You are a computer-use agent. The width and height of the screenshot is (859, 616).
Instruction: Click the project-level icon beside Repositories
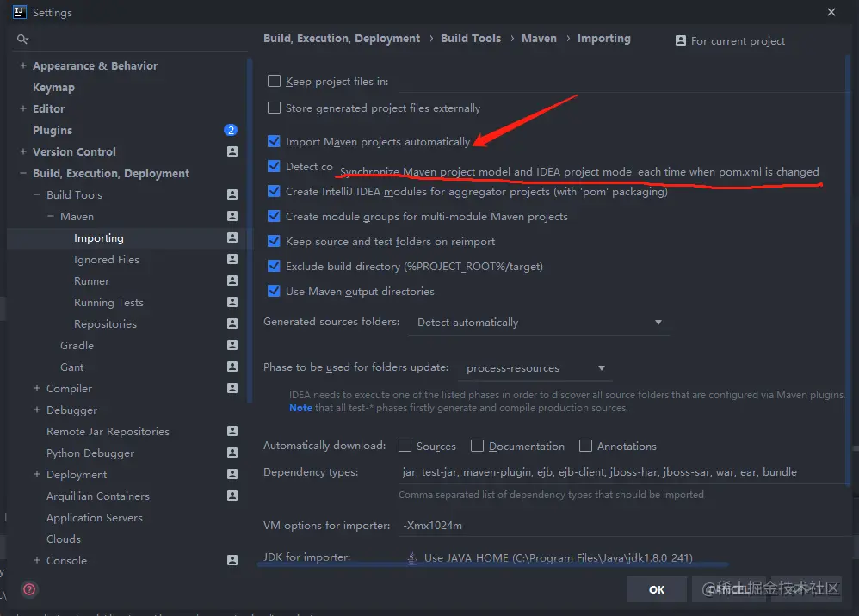coord(232,323)
